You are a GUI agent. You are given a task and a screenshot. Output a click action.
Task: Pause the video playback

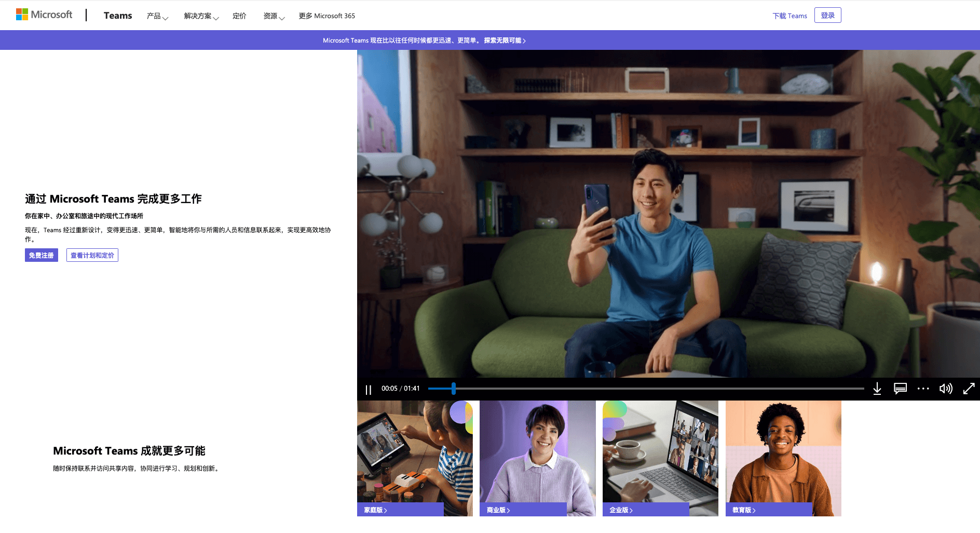(369, 389)
